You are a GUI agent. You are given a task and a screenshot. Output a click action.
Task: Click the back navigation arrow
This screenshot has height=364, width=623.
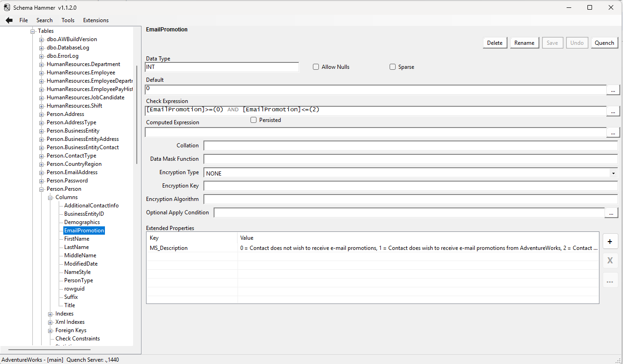[9, 20]
